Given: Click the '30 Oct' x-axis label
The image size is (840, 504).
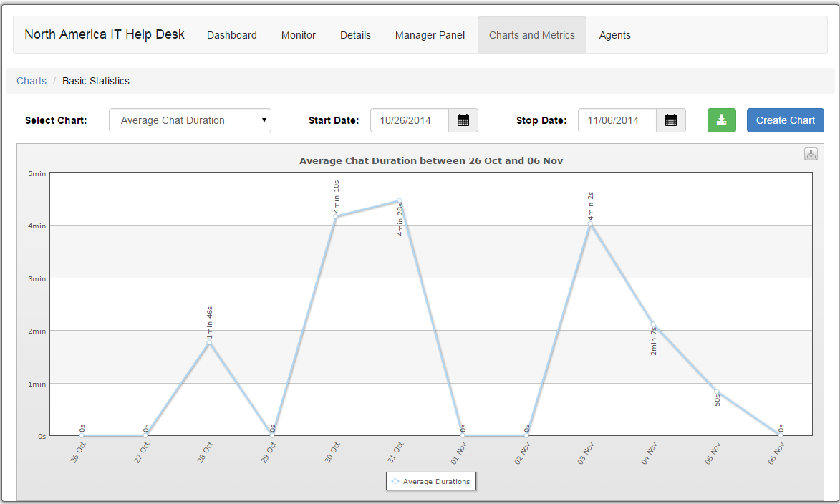Looking at the screenshot, I should [333, 452].
